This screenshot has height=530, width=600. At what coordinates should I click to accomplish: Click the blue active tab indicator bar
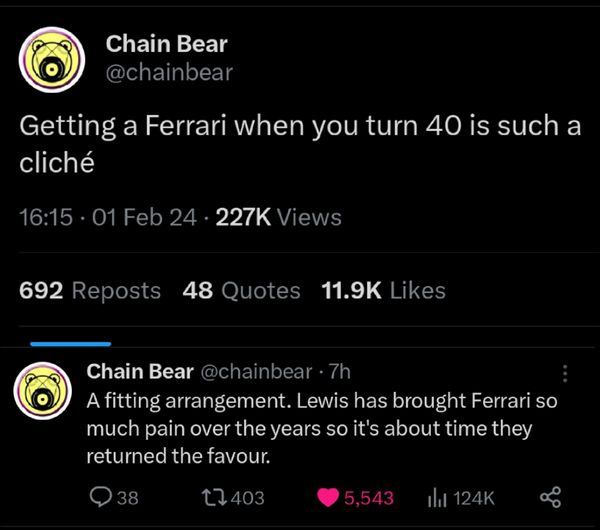click(70, 343)
